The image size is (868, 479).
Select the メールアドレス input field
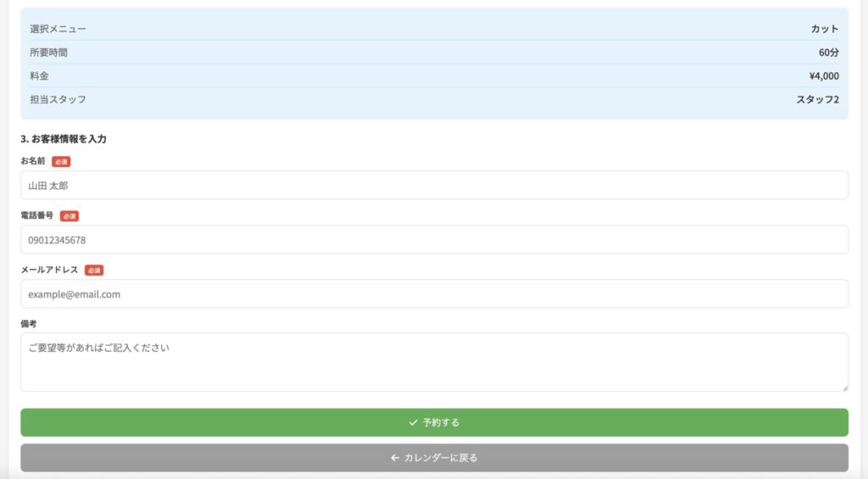pyautogui.click(x=434, y=294)
